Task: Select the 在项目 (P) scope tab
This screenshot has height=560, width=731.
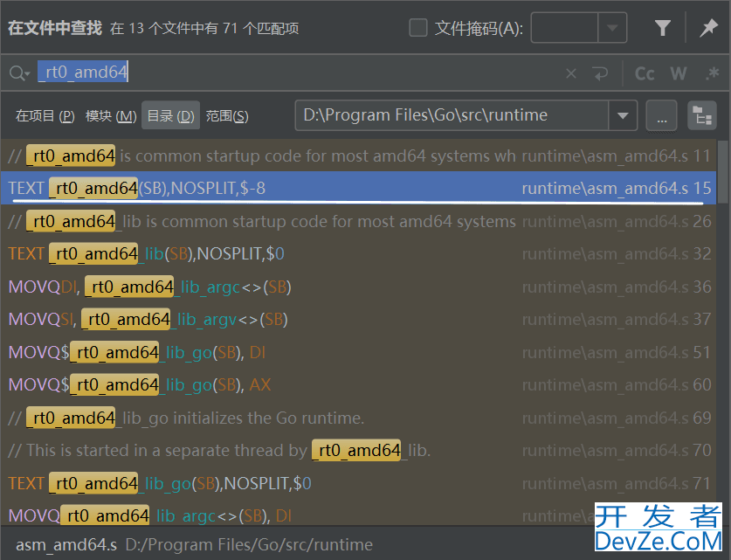Action: coord(45,115)
